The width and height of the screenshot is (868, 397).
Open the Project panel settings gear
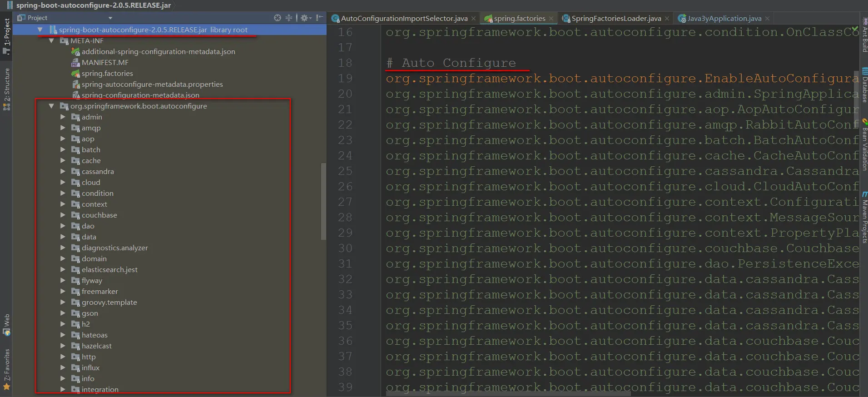coord(304,18)
